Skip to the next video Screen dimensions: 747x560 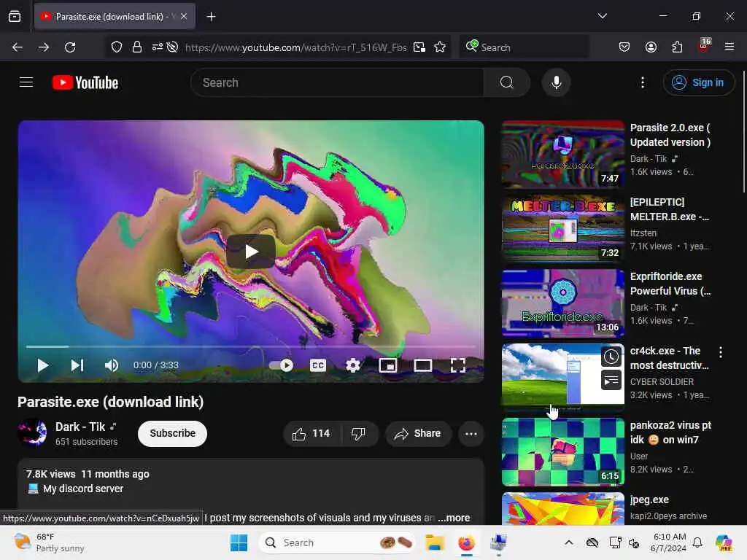pos(77,365)
